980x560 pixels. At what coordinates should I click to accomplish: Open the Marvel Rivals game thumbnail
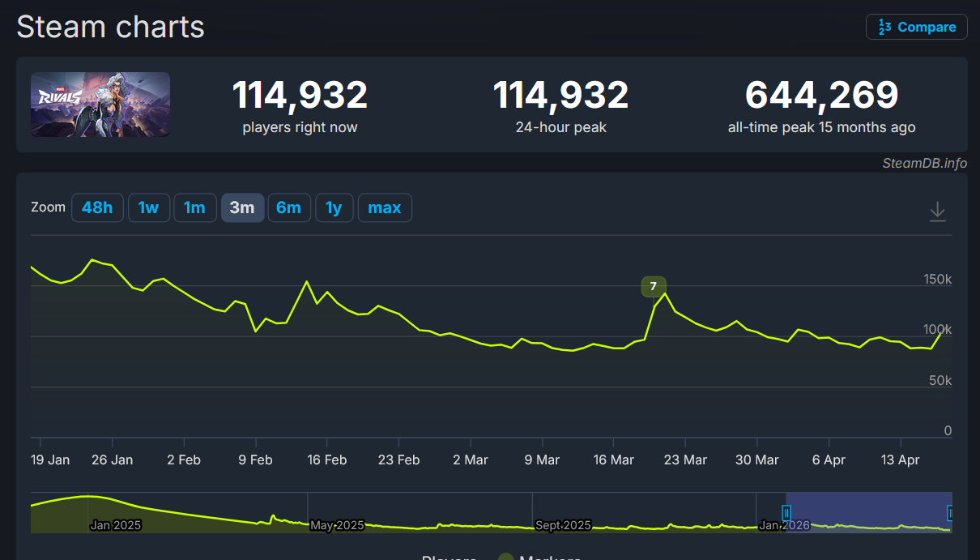tap(100, 105)
